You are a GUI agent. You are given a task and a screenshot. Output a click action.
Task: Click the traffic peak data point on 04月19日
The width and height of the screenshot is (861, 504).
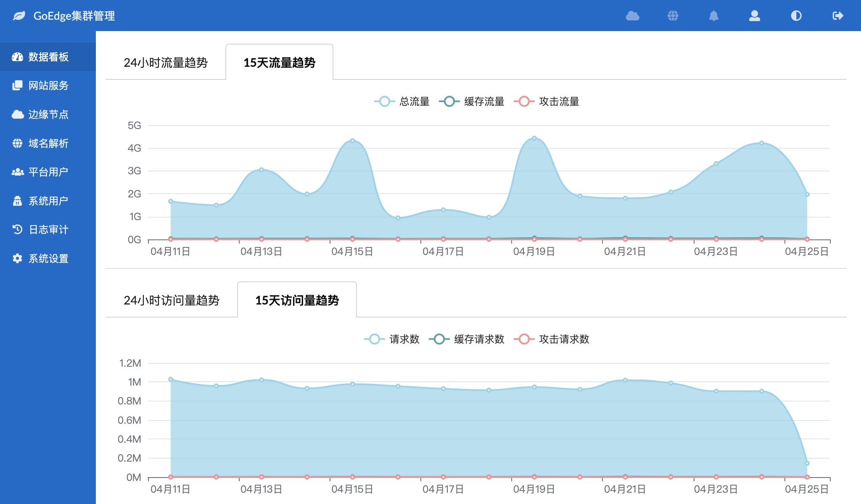click(x=534, y=138)
